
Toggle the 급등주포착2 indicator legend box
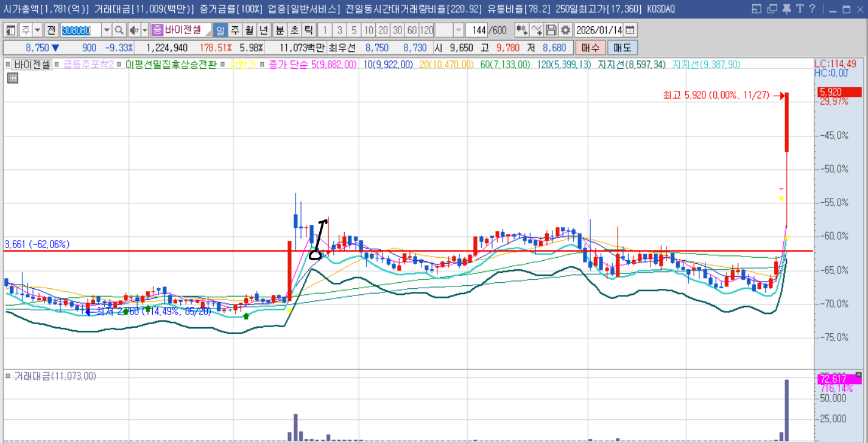click(x=57, y=64)
